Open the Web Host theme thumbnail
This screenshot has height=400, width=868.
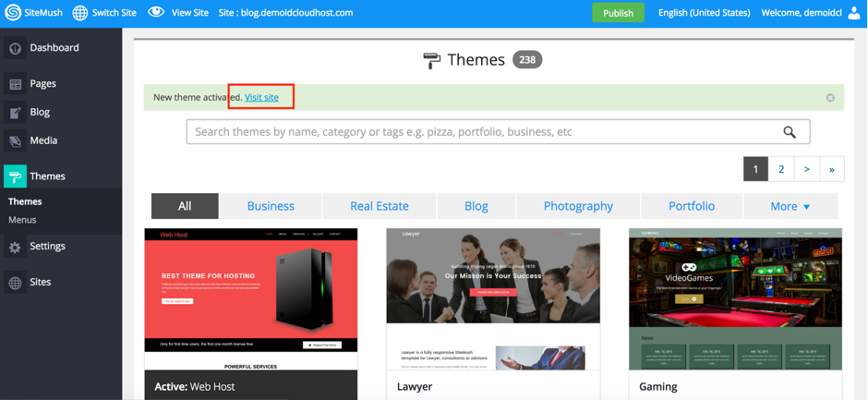[251, 299]
